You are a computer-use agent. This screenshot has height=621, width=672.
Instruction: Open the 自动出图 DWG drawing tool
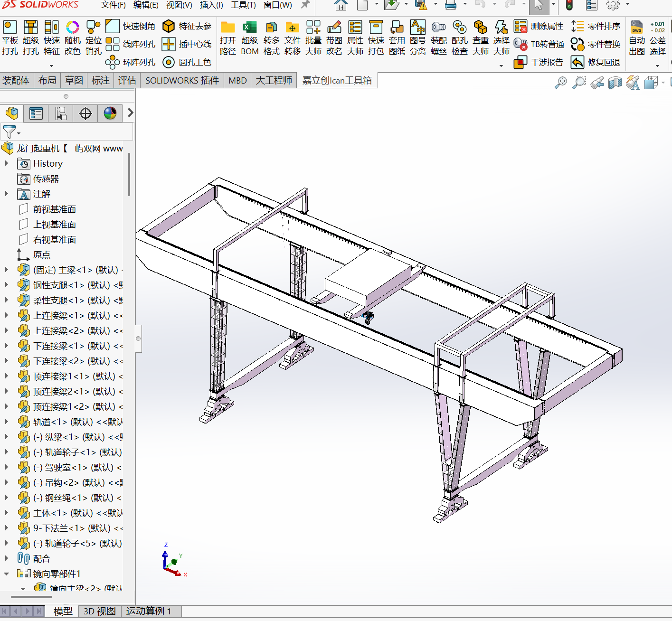636,28
